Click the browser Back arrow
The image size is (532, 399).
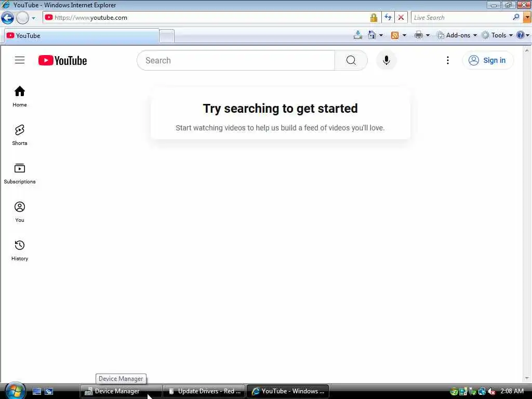click(x=8, y=18)
